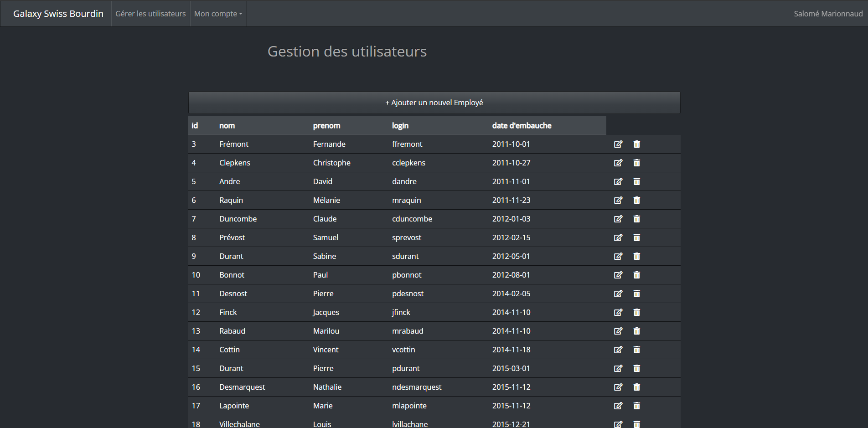The width and height of the screenshot is (868, 428).
Task: Expand the Mon compte dropdown
Action: 218,14
